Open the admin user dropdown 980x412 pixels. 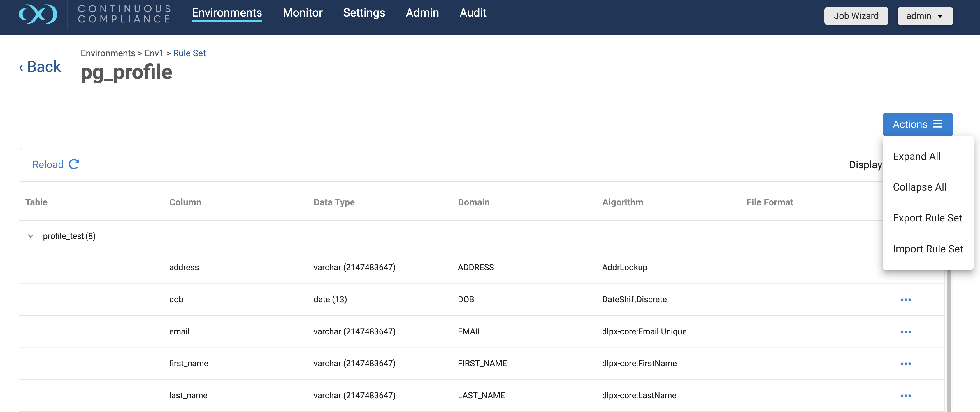tap(924, 16)
